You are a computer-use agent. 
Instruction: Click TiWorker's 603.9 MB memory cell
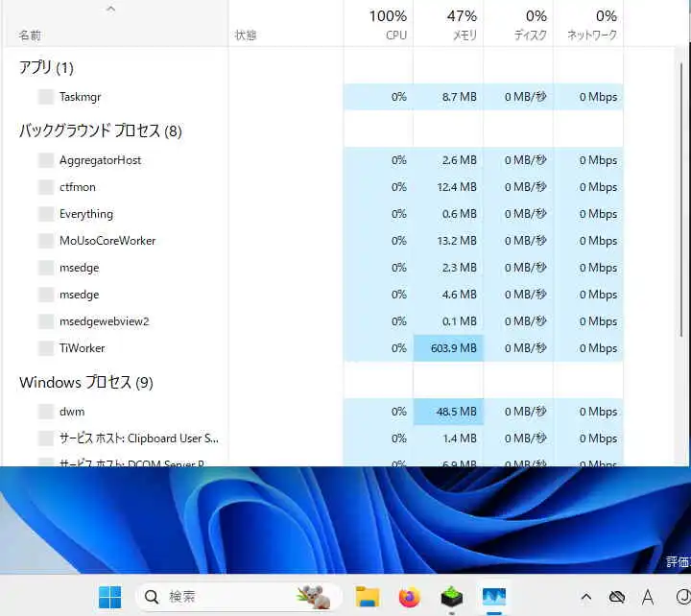tap(448, 348)
